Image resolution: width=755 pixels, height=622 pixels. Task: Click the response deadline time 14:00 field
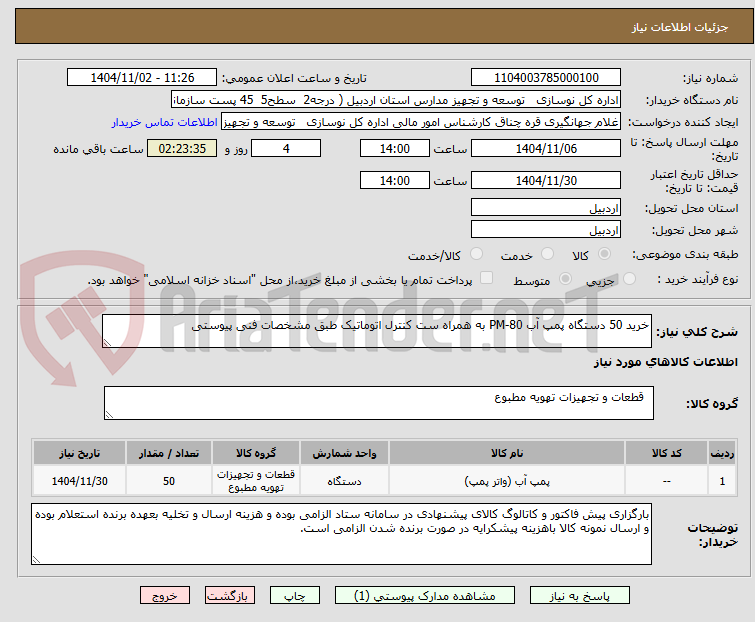click(x=395, y=149)
